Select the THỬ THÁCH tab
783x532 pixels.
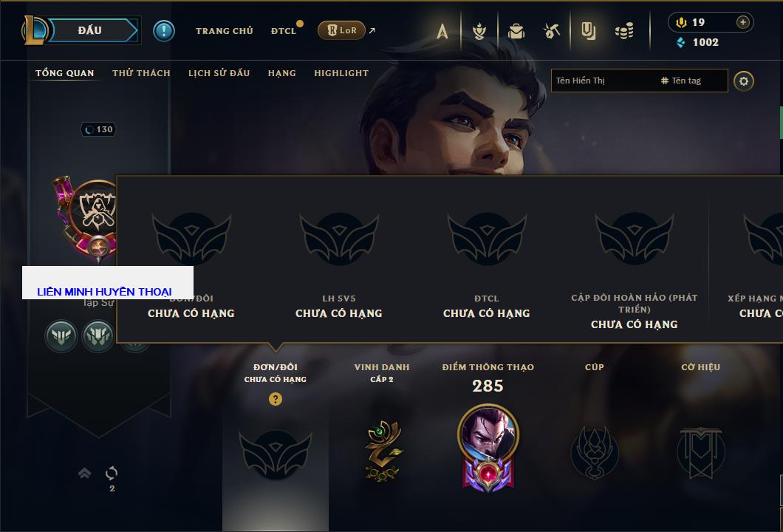coord(141,73)
